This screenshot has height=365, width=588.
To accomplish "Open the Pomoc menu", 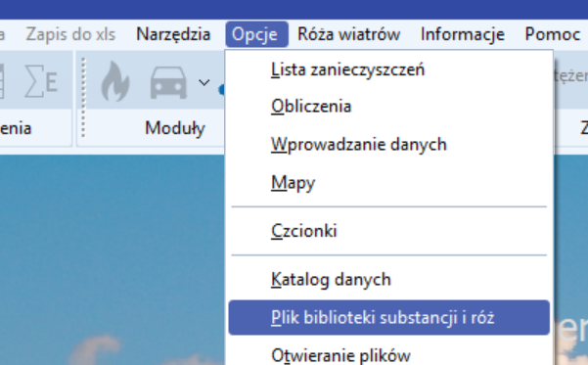I will 553,34.
